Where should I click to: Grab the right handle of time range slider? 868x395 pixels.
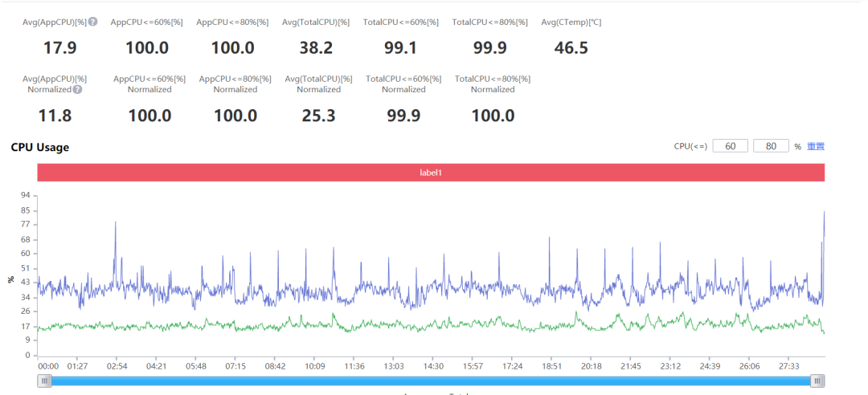point(817,381)
